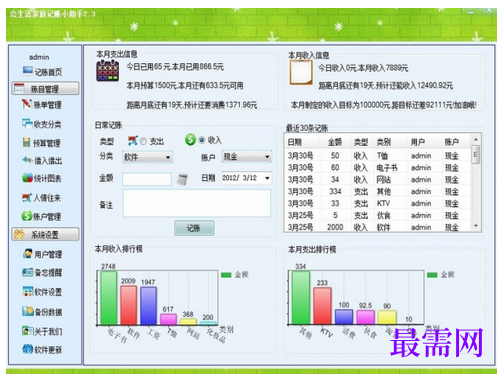Image resolution: width=502 pixels, height=374 pixels.
Task: Open 备忘提醒 from the sidebar
Action: 42,272
